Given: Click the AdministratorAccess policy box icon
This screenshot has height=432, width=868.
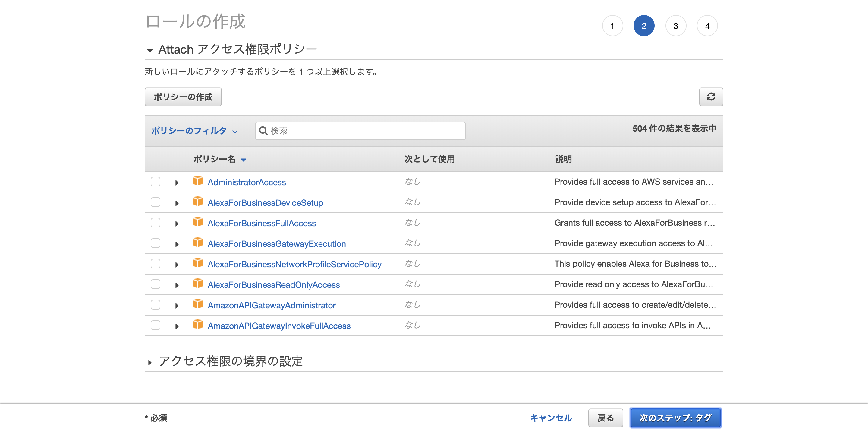Looking at the screenshot, I should (197, 181).
